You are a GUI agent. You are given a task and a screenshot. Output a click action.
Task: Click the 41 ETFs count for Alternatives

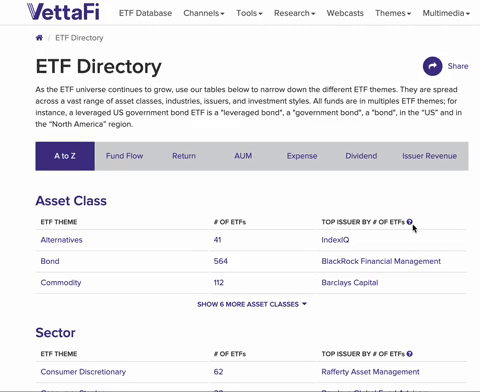click(217, 240)
